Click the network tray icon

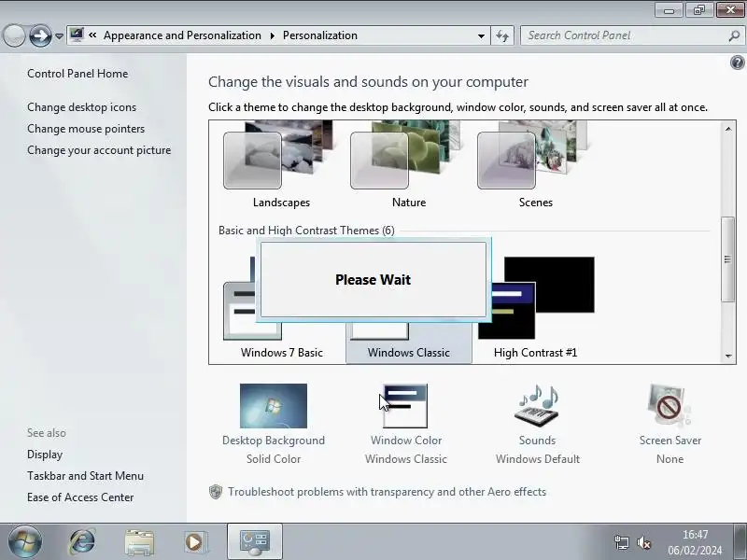(x=621, y=542)
